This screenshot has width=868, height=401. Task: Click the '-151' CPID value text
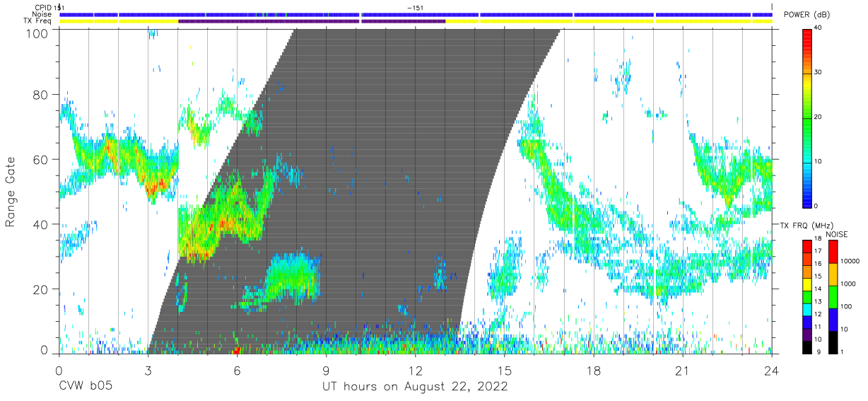pos(416,7)
